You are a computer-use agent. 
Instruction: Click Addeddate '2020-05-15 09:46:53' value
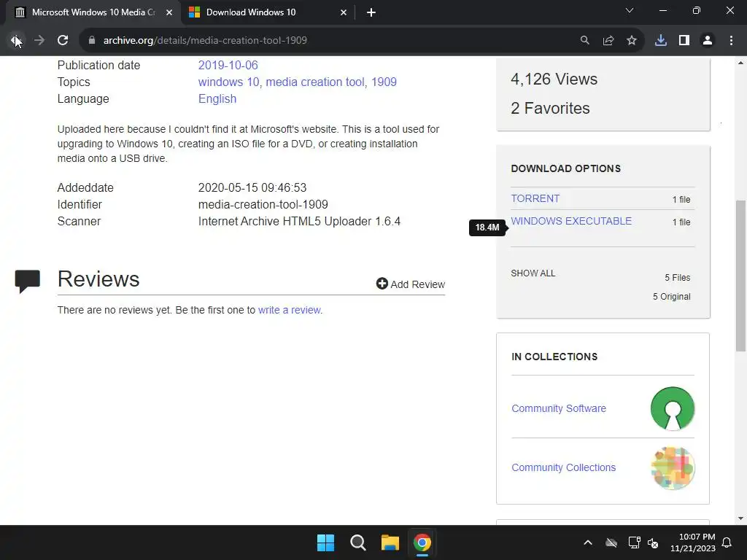click(252, 187)
